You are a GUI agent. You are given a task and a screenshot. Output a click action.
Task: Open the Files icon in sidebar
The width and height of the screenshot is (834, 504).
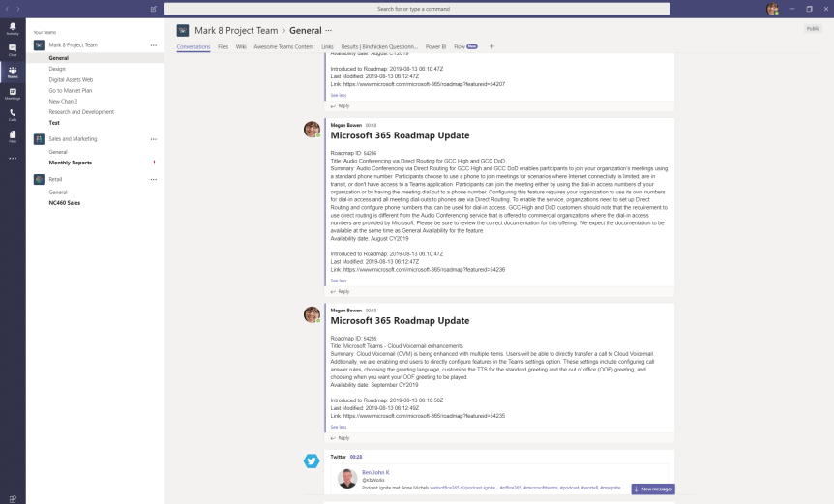click(13, 136)
